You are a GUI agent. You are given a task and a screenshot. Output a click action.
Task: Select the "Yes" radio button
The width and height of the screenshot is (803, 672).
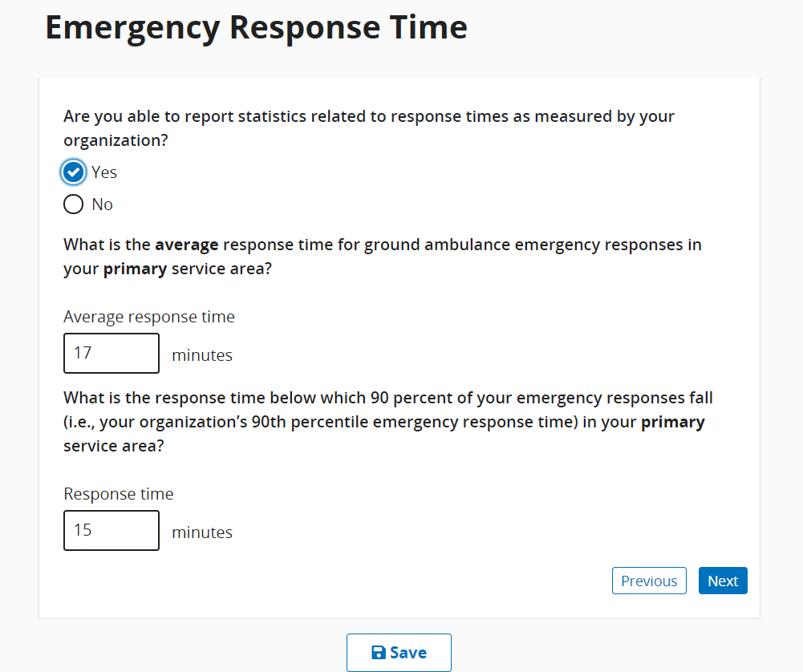tap(73, 172)
